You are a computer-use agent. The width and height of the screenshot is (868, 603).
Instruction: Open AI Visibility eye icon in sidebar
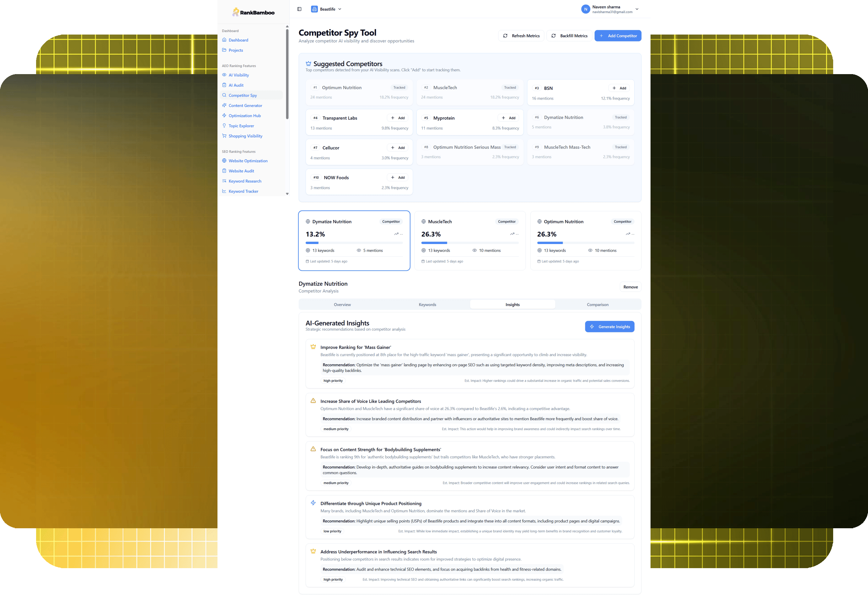pos(224,75)
